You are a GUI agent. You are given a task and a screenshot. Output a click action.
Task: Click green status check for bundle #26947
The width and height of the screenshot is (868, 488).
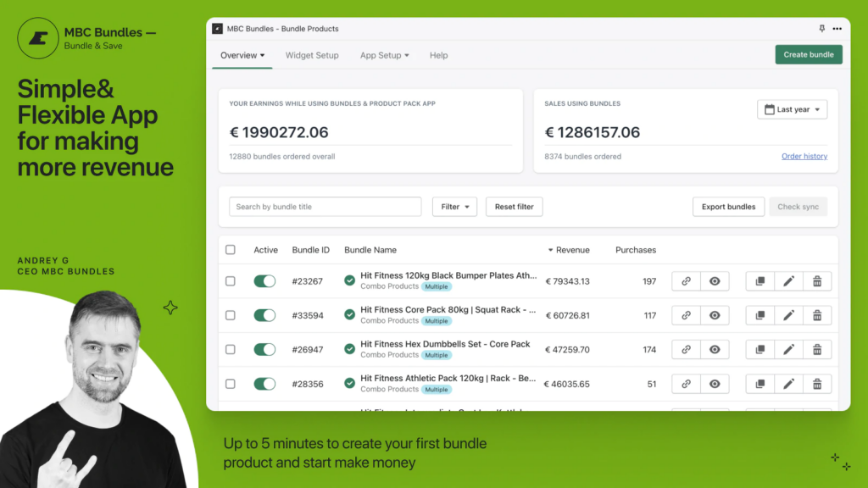[349, 349]
